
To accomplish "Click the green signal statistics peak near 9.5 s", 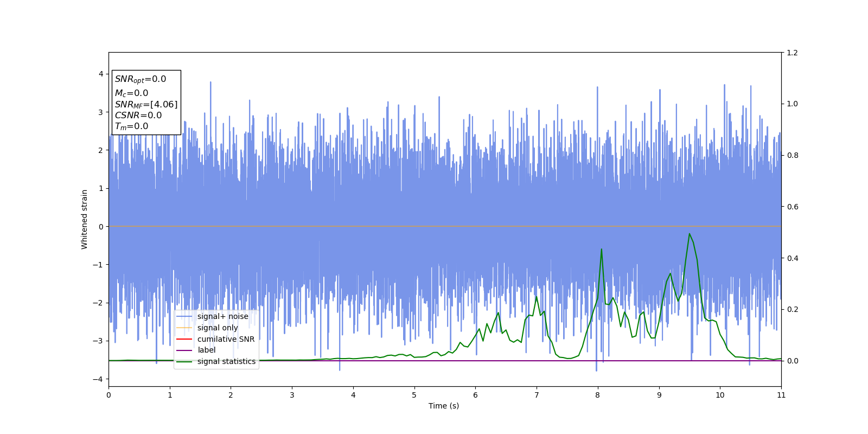I will tap(690, 234).
